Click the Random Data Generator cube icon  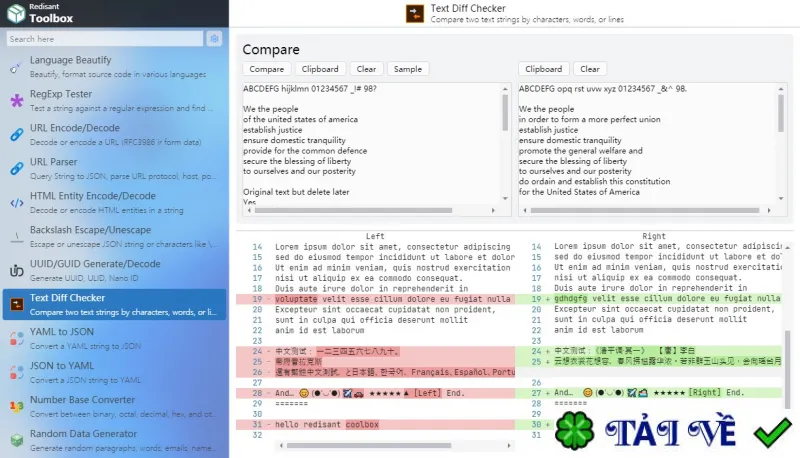pos(16,441)
